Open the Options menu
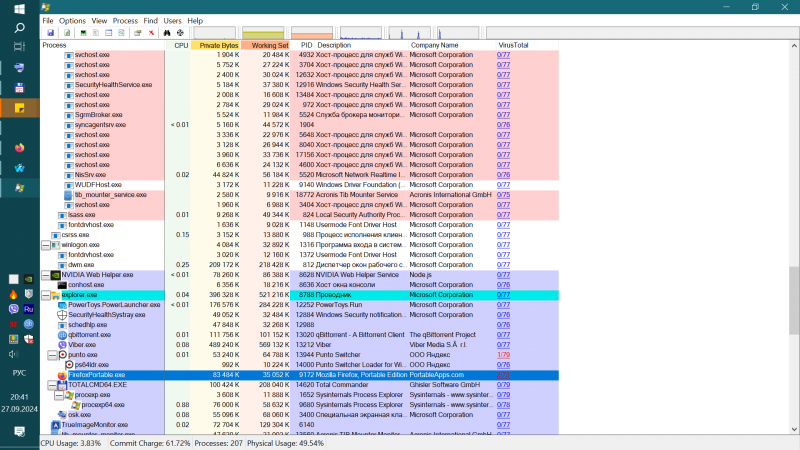The image size is (800, 450). coord(72,21)
